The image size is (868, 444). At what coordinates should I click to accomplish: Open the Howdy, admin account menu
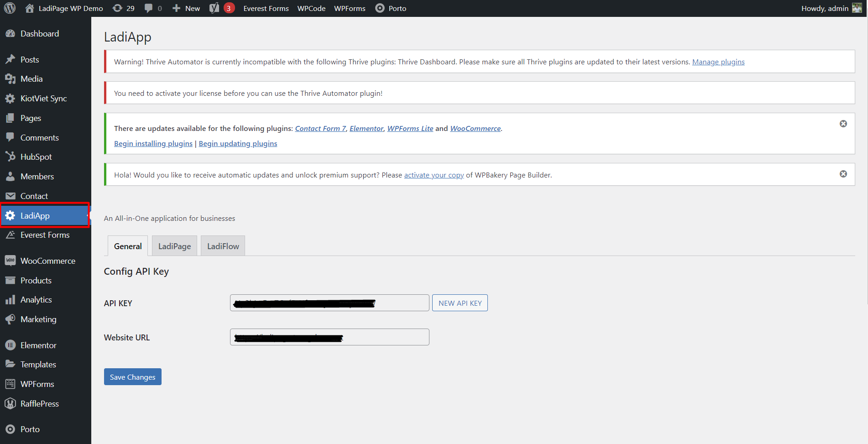(831, 8)
